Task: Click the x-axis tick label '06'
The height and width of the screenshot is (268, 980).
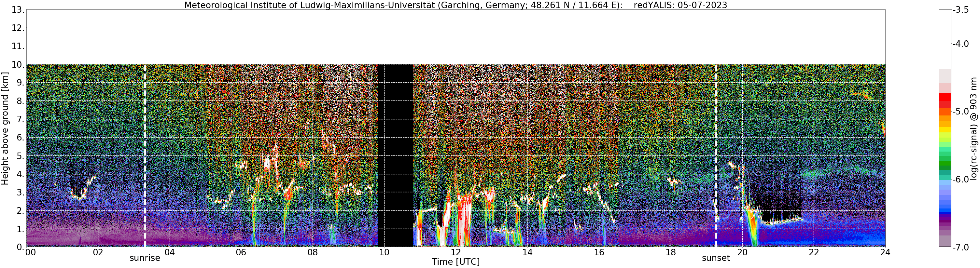Action: tap(241, 252)
